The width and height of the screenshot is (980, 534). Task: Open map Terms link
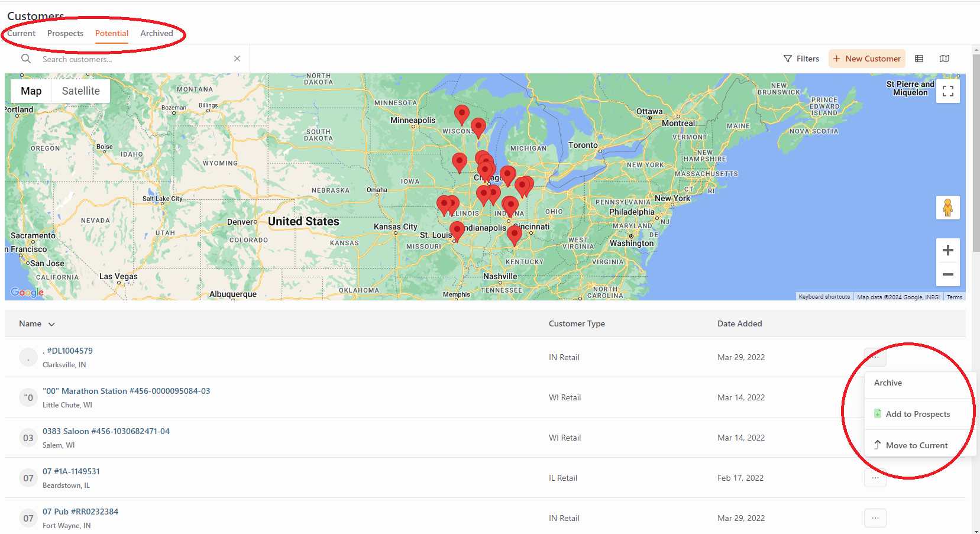coord(955,297)
